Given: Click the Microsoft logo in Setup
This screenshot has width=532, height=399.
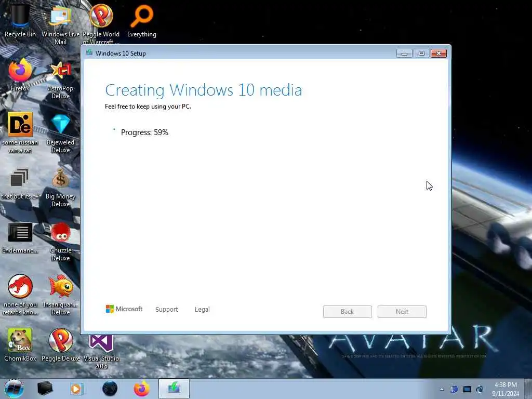Looking at the screenshot, I should click(x=124, y=309).
